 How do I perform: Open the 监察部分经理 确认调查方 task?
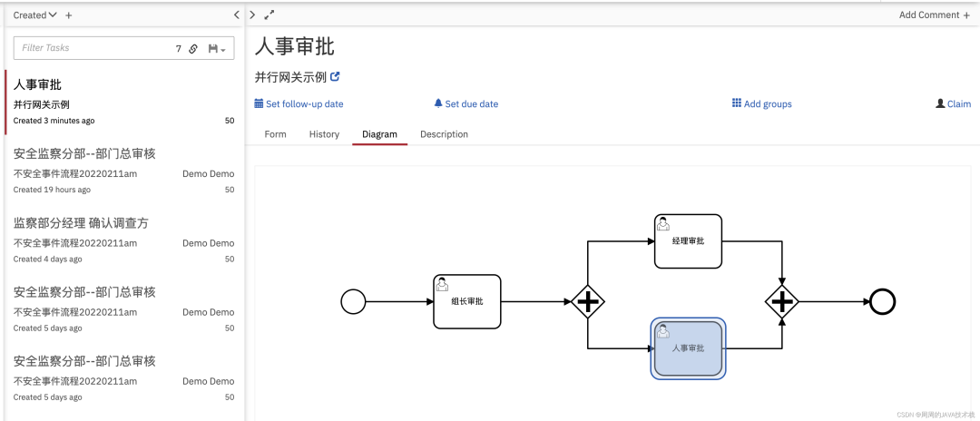[x=123, y=240]
